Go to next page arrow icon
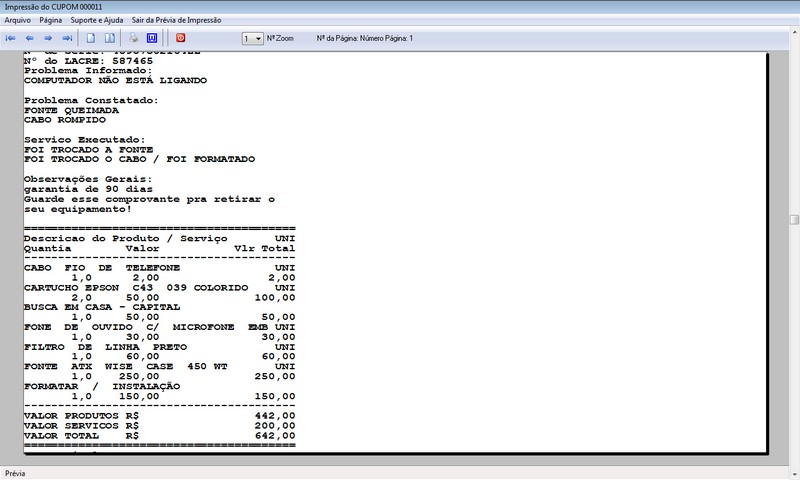 pyautogui.click(x=48, y=38)
